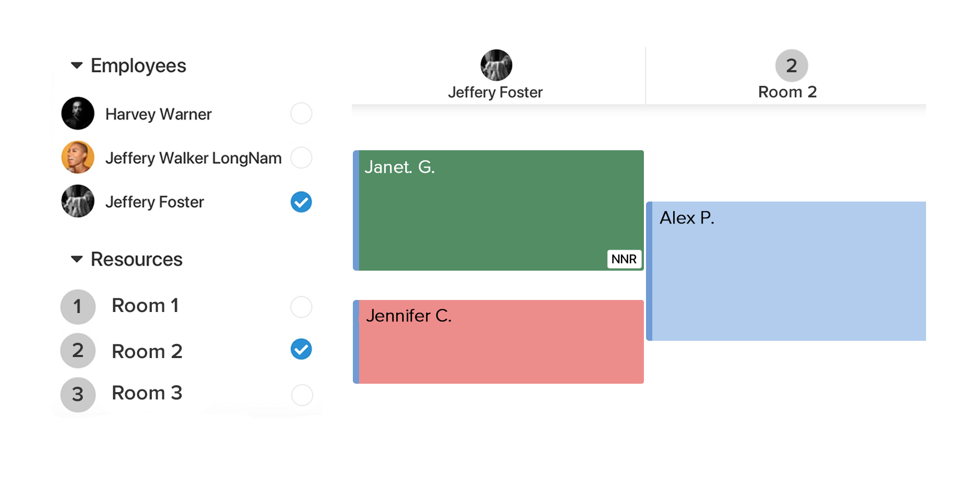Select the Room 3 checkbox

[302, 395]
